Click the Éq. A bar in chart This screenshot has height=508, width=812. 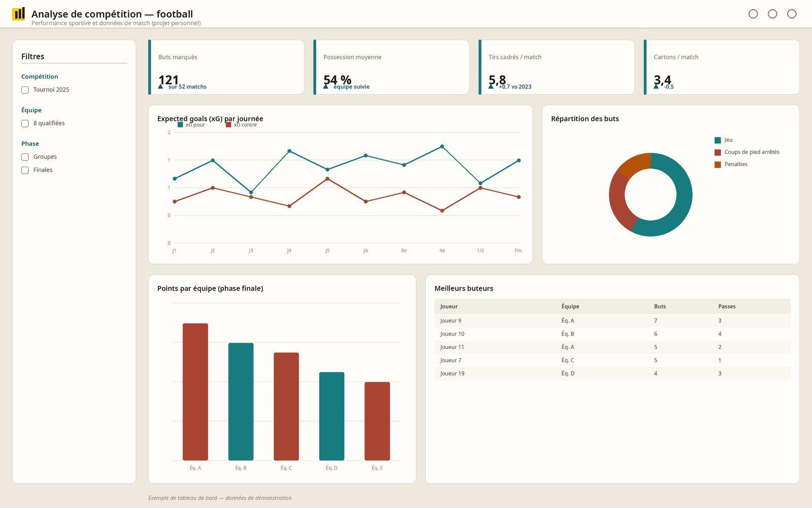[195, 392]
